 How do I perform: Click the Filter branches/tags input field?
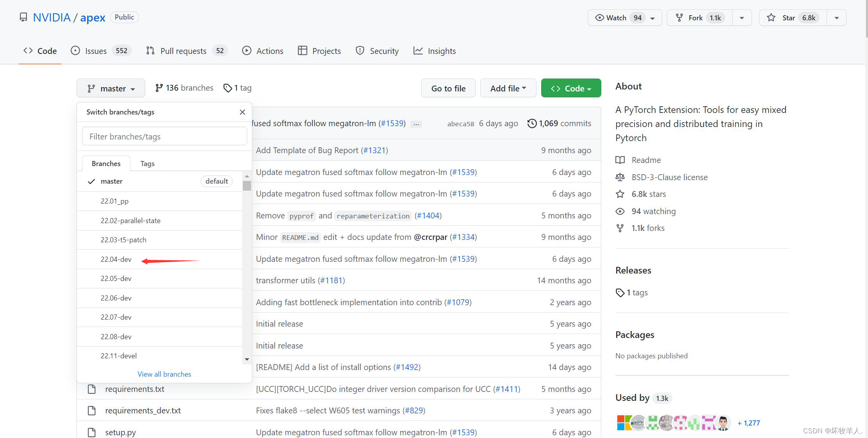pos(164,137)
